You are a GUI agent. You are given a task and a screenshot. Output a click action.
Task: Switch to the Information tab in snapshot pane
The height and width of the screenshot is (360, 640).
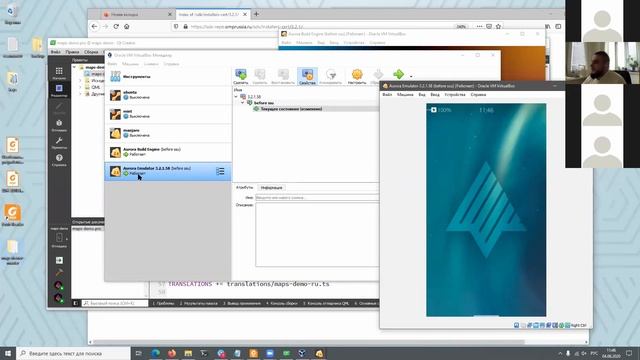(271, 188)
